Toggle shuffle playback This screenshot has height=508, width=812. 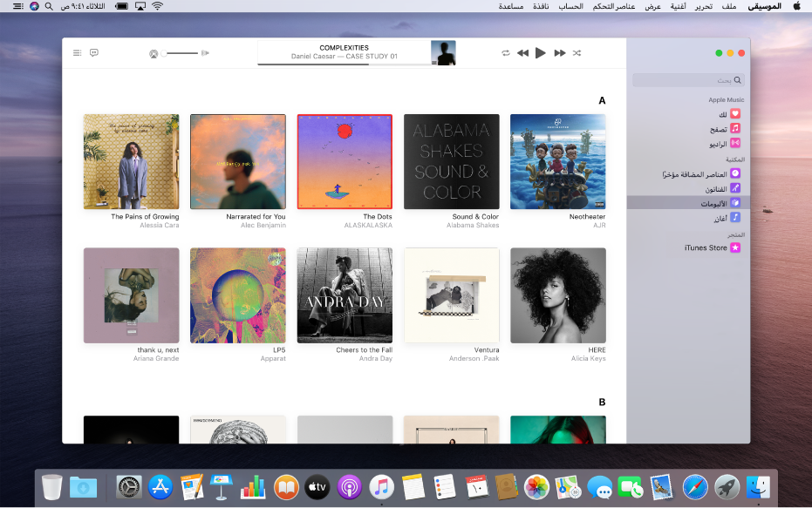coord(577,52)
